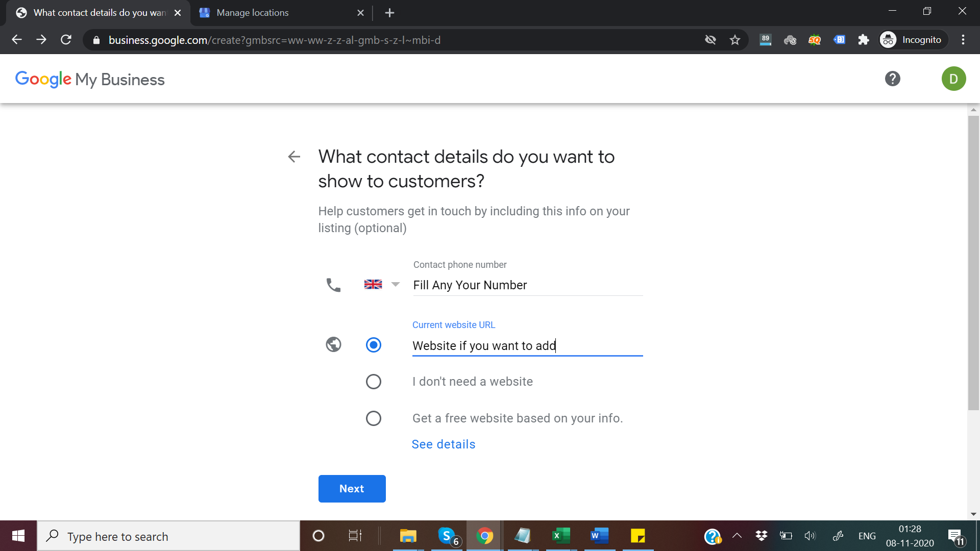Click the browser forward arrow
This screenshot has height=551, width=980.
tap(41, 40)
